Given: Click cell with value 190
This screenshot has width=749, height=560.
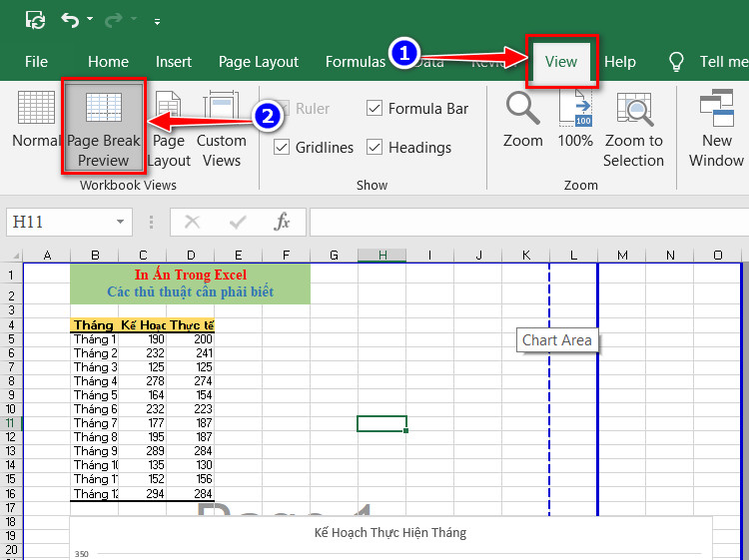Looking at the screenshot, I should click(143, 339).
